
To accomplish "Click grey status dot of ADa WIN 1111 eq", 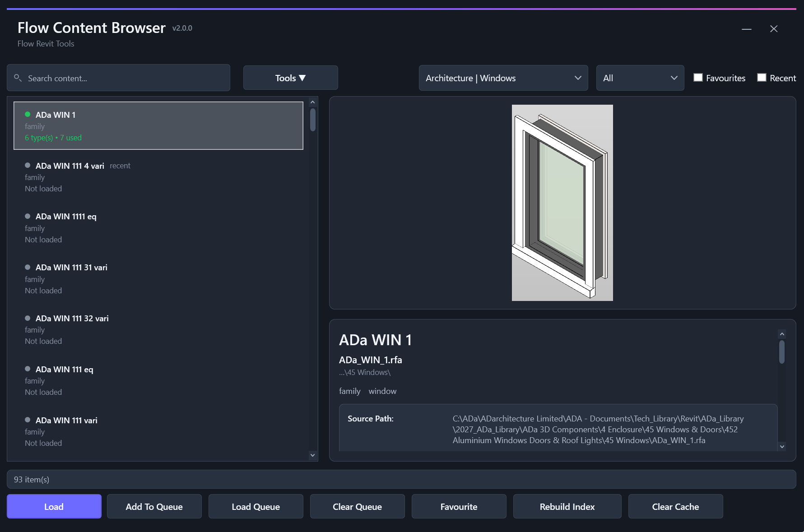I will (x=28, y=216).
